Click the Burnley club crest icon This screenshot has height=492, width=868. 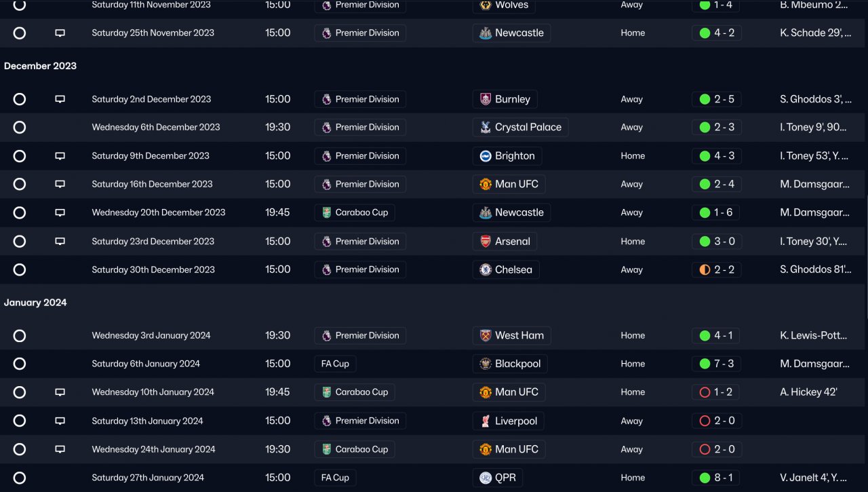486,99
